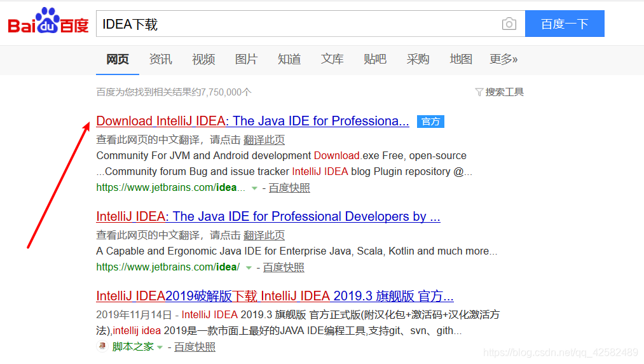The height and width of the screenshot is (364, 644).
Task: Open 百度快照 for the 脚本之家 result
Action: coord(195,347)
